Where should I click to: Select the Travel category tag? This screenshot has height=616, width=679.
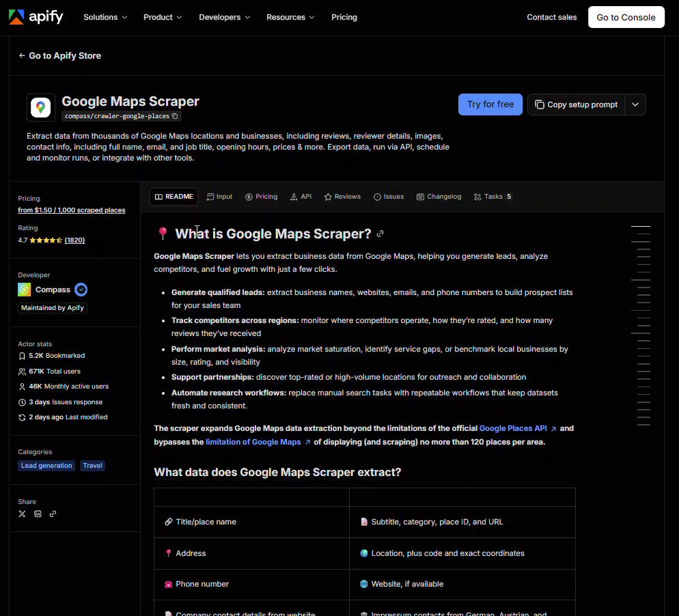tap(92, 466)
